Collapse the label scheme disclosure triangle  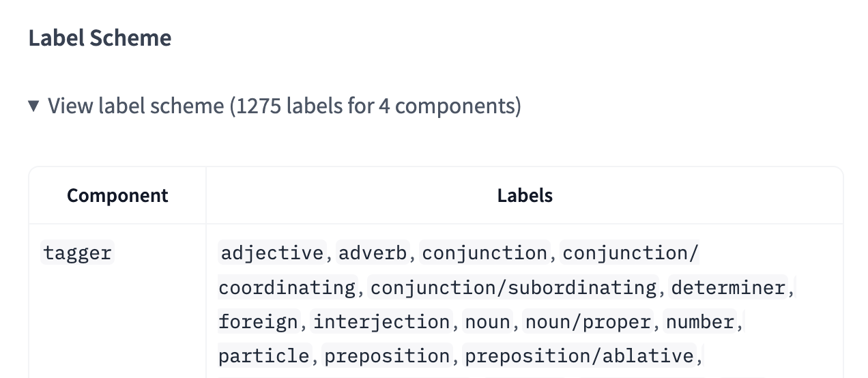tap(33, 106)
